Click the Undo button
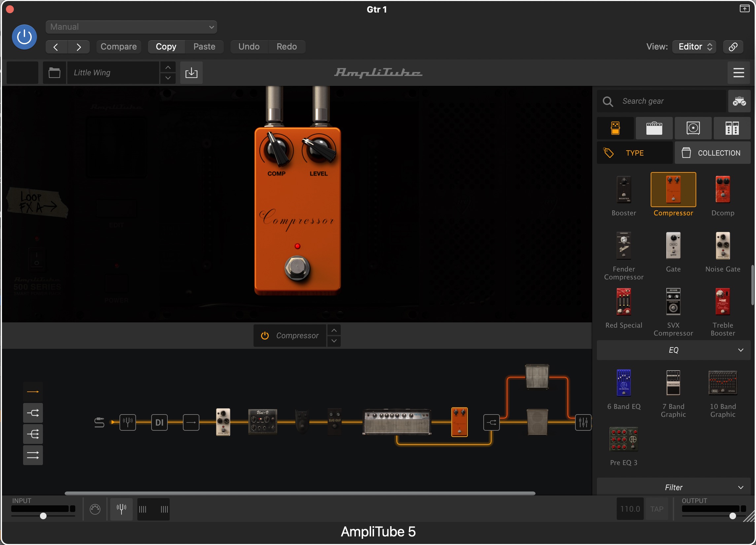The image size is (756, 545). click(x=249, y=47)
